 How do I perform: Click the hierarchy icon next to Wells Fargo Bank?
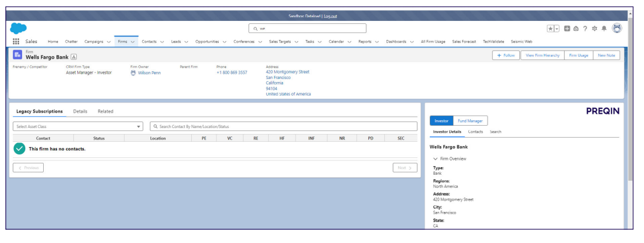point(74,57)
